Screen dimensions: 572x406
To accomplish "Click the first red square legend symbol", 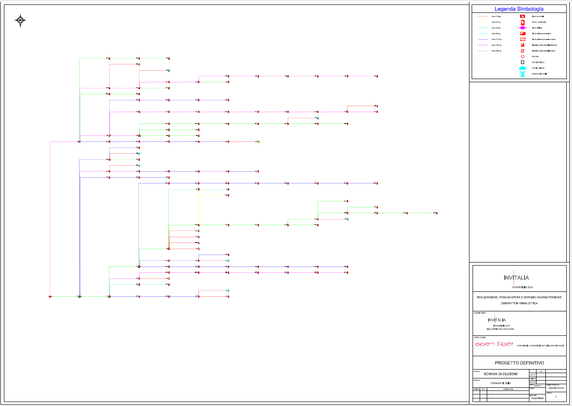I will (522, 16).
